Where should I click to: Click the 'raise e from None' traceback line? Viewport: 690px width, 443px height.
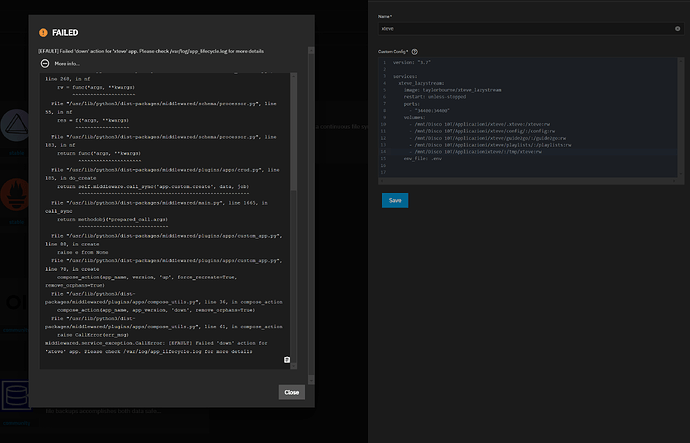(x=83, y=253)
